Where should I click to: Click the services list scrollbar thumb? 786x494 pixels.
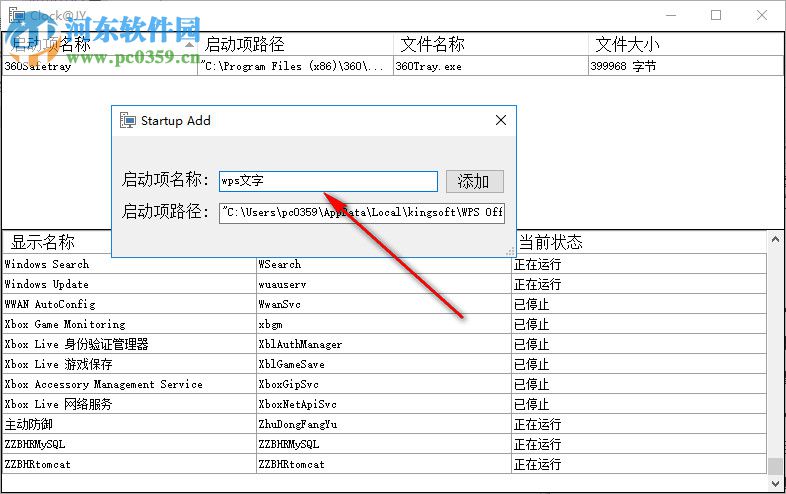[775, 466]
